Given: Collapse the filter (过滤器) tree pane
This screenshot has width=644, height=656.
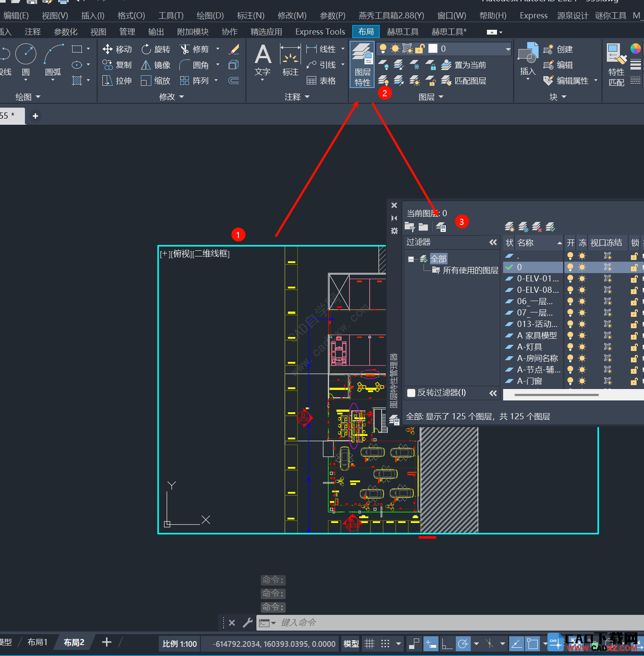Looking at the screenshot, I should coord(493,242).
